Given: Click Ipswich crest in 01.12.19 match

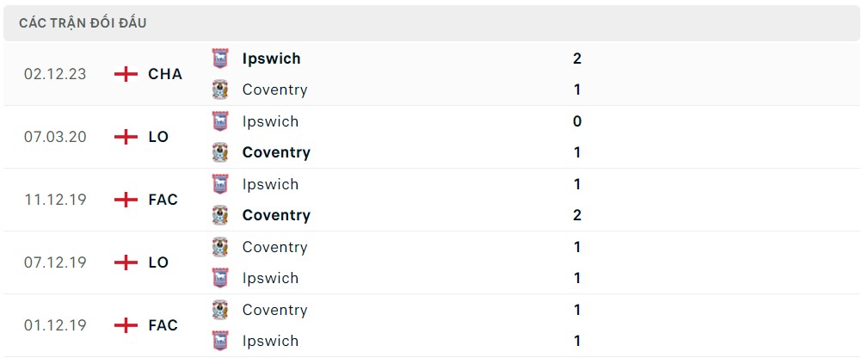Looking at the screenshot, I should point(220,341).
